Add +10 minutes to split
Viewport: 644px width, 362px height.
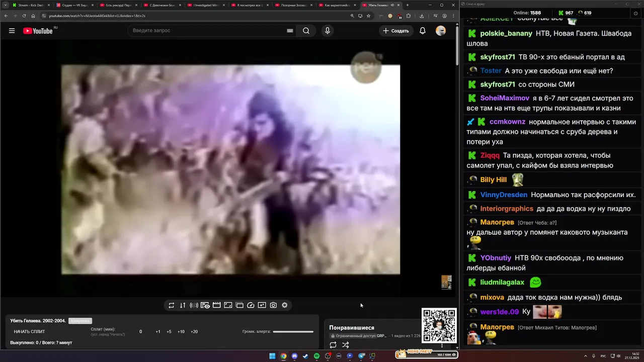(x=181, y=332)
